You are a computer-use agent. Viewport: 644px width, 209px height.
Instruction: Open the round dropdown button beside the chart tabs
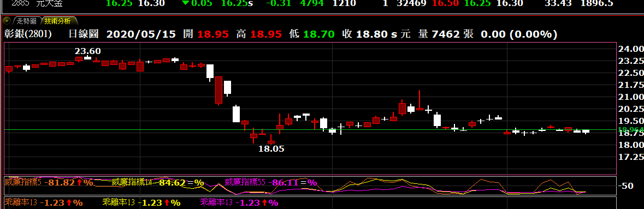pyautogui.click(x=7, y=21)
